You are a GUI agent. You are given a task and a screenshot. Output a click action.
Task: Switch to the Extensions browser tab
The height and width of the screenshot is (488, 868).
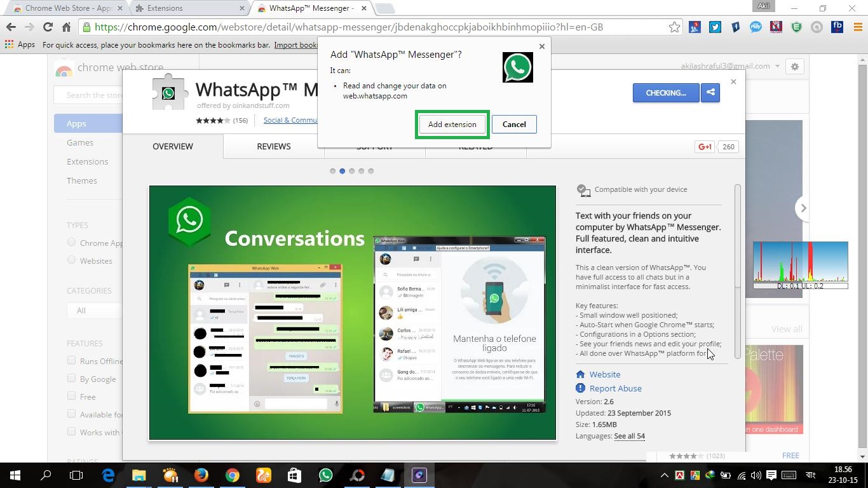click(191, 8)
